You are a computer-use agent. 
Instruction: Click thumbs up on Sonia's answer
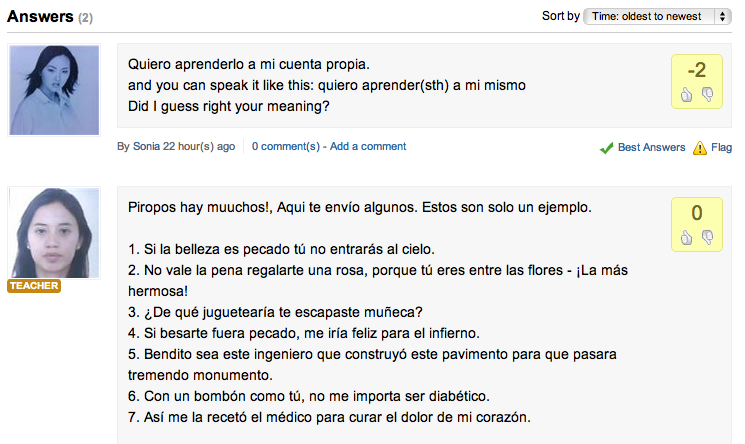[687, 95]
